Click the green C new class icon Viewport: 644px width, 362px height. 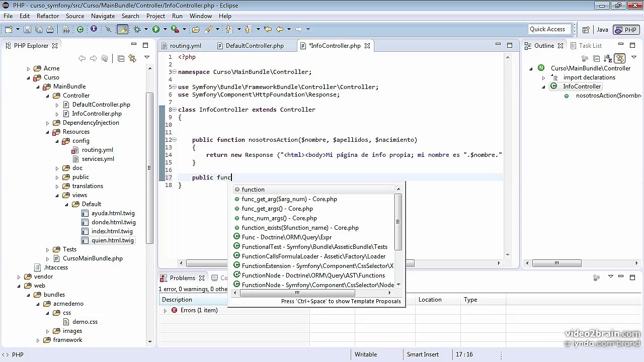pyautogui.click(x=80, y=30)
